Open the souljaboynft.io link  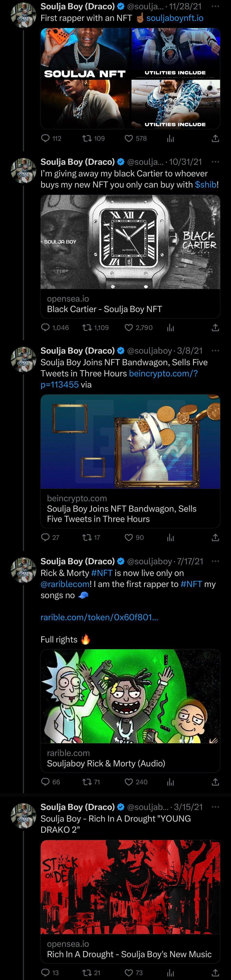175,18
